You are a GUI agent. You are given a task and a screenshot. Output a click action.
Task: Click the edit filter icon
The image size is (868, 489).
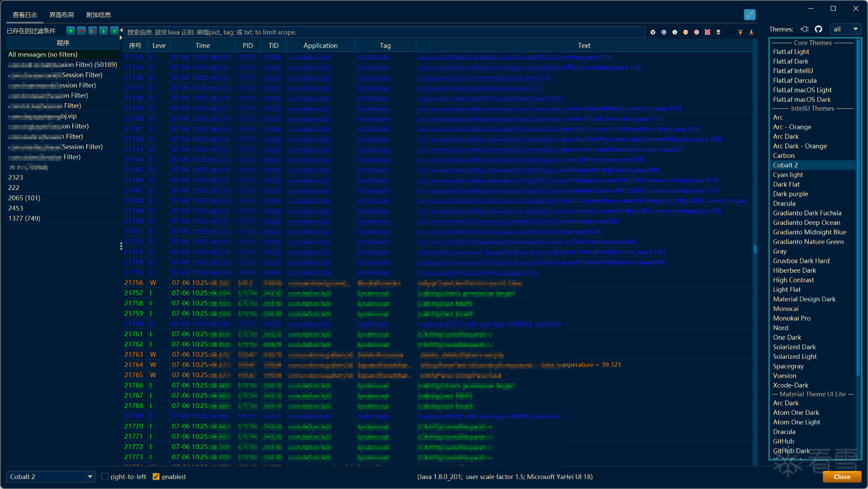coord(92,31)
